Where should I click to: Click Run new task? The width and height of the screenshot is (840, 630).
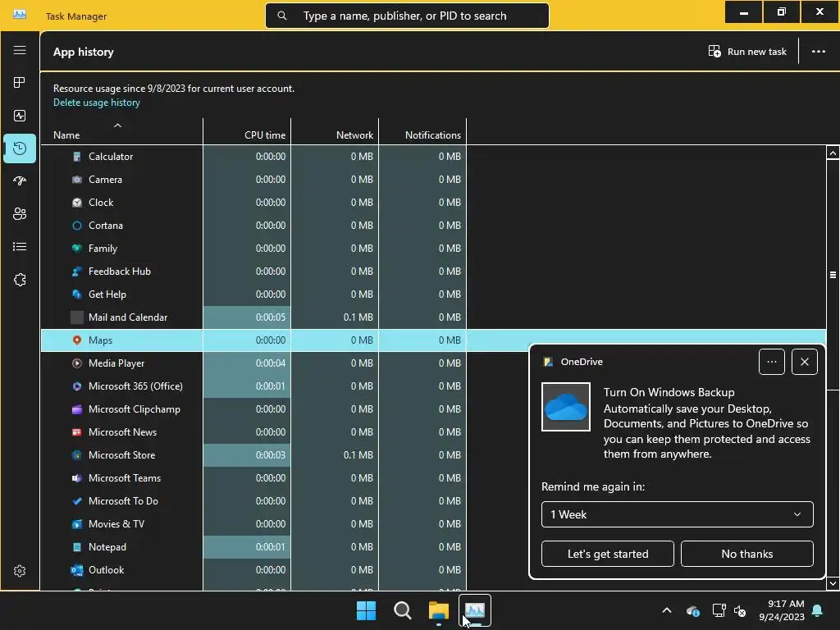[747, 52]
